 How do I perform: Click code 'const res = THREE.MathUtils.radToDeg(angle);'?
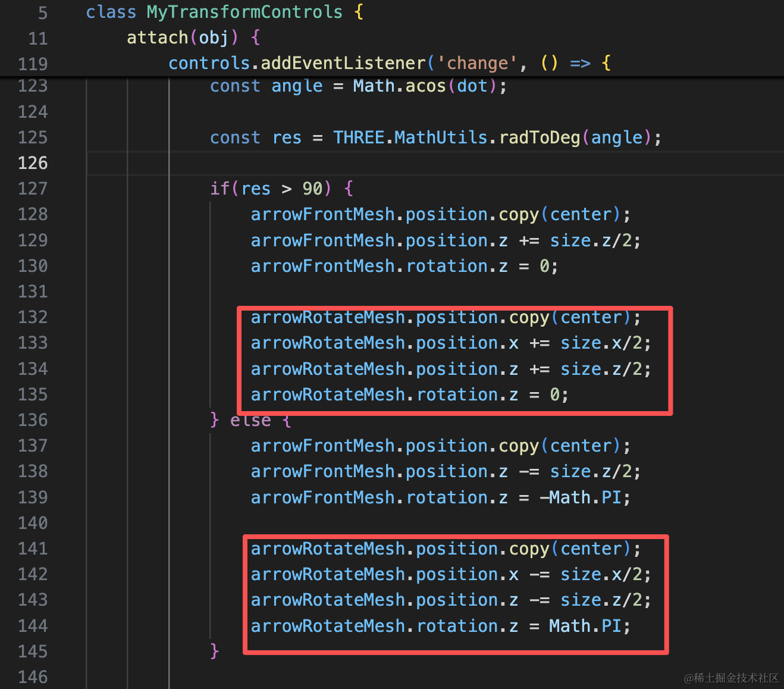[x=436, y=137]
